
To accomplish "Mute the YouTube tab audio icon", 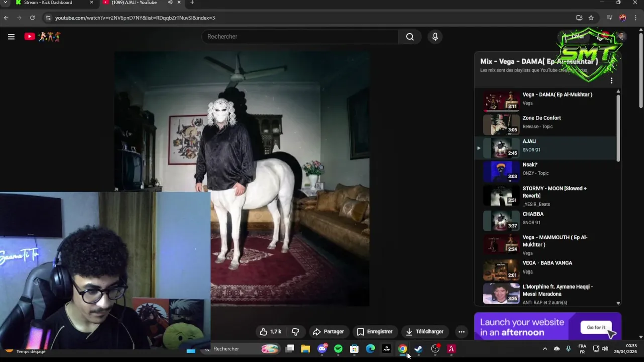I will coord(170,3).
